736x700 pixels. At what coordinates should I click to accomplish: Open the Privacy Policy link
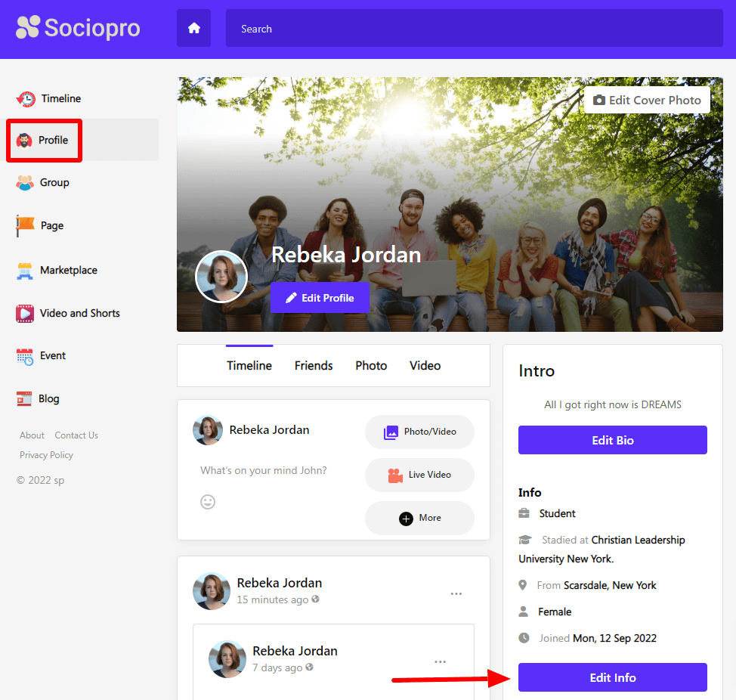coord(46,454)
